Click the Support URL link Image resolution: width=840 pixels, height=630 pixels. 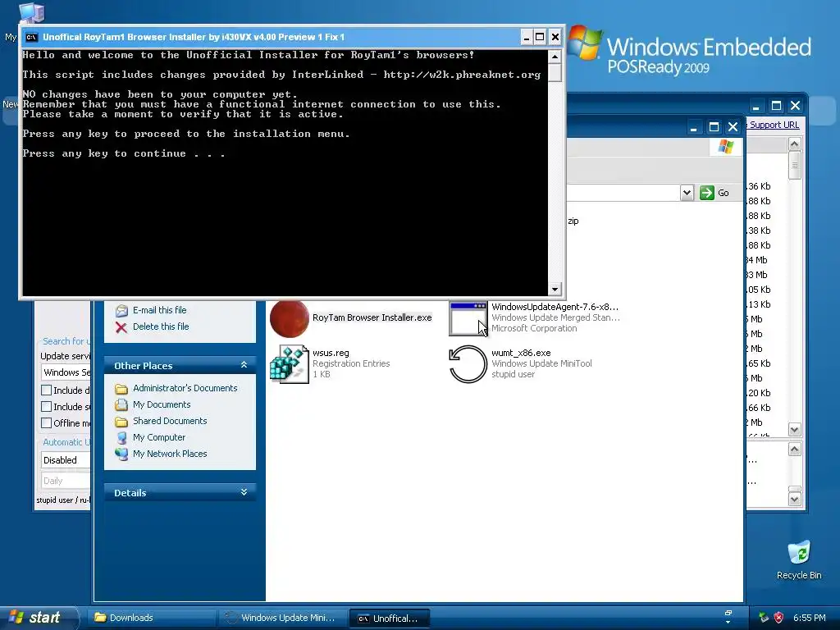click(x=774, y=125)
